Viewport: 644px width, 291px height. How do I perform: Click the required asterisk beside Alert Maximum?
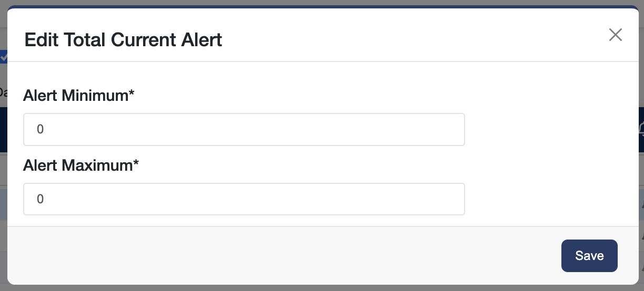click(x=136, y=164)
